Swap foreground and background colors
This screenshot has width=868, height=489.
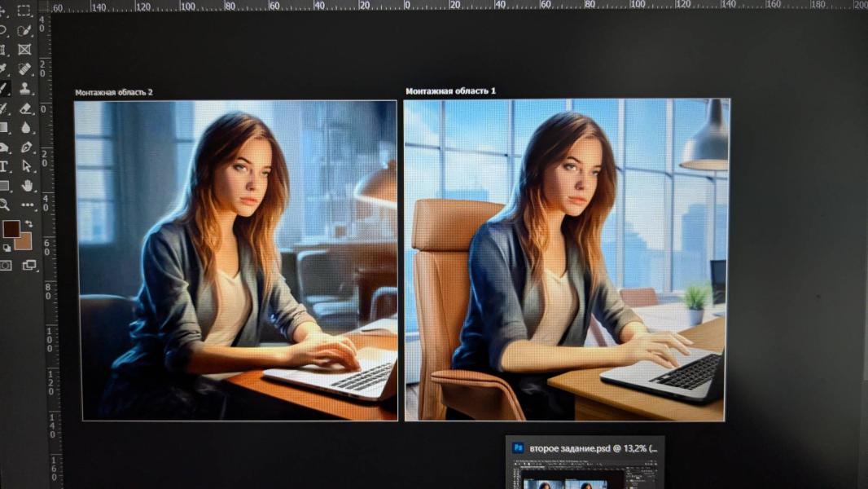click(29, 223)
